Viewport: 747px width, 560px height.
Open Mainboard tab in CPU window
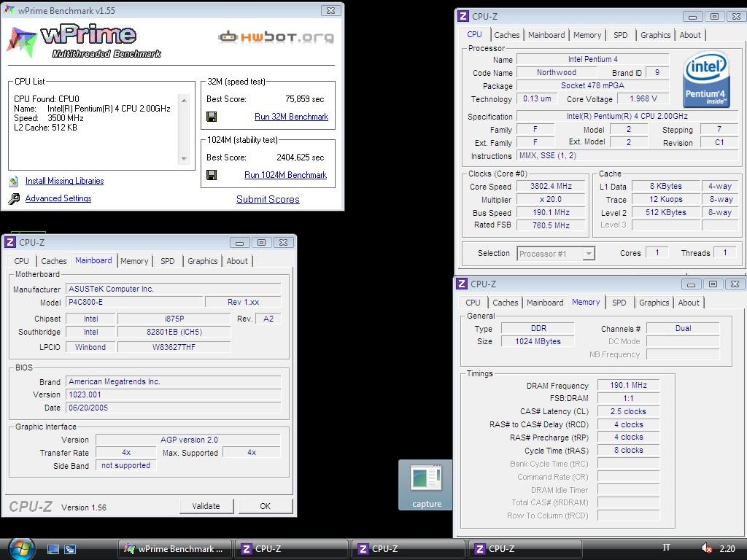(x=546, y=35)
